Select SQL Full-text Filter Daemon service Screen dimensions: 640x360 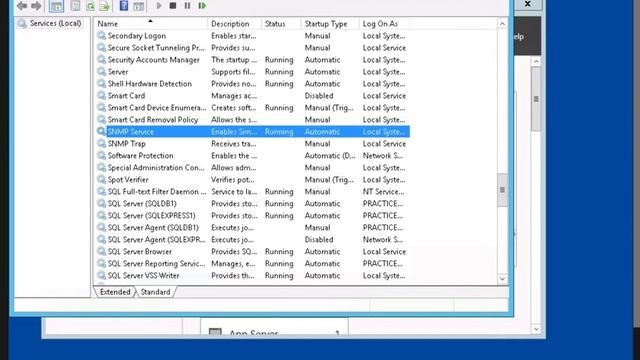pos(253,191)
